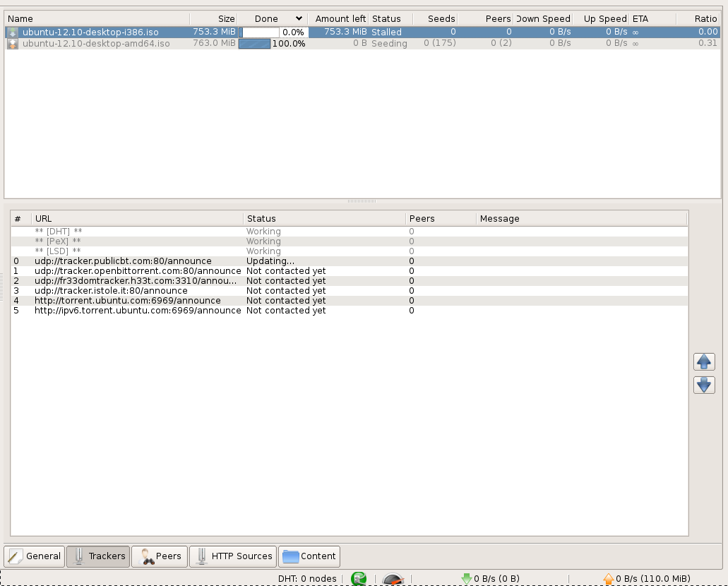Click the Status header in trackers list
This screenshot has width=728, height=586.
click(x=325, y=219)
